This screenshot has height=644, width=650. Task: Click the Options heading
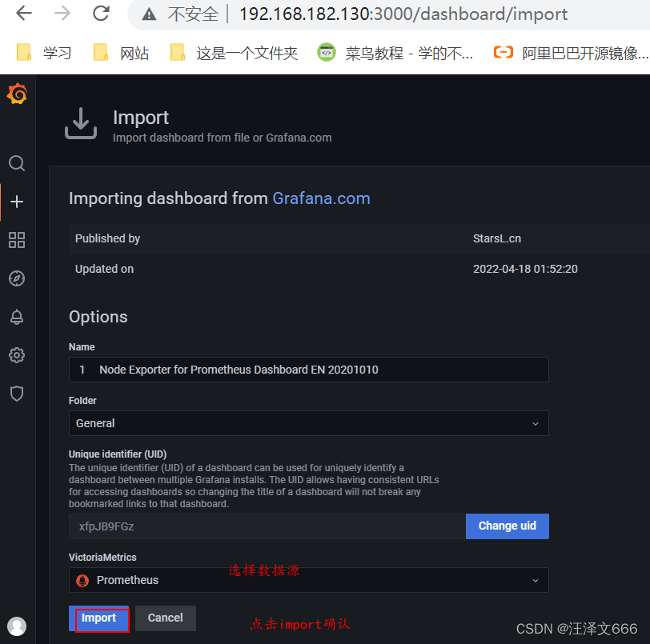98,317
